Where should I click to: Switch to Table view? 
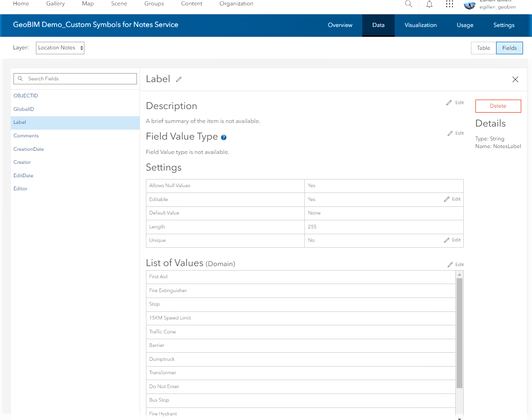(x=484, y=48)
